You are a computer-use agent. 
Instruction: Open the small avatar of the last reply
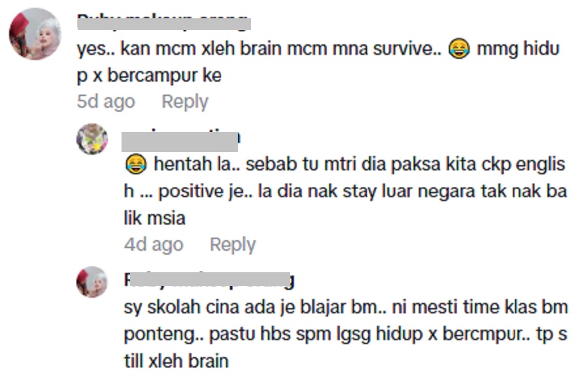(x=92, y=282)
